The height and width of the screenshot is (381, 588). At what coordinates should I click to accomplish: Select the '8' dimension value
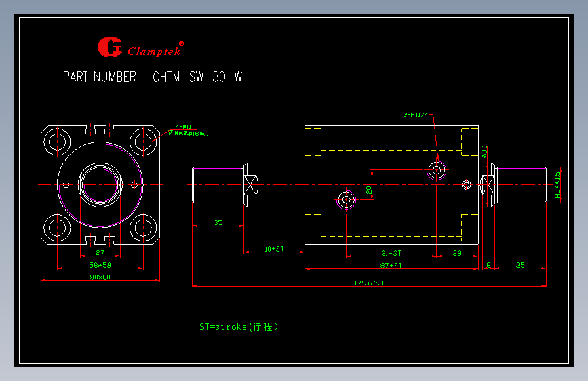point(488,265)
